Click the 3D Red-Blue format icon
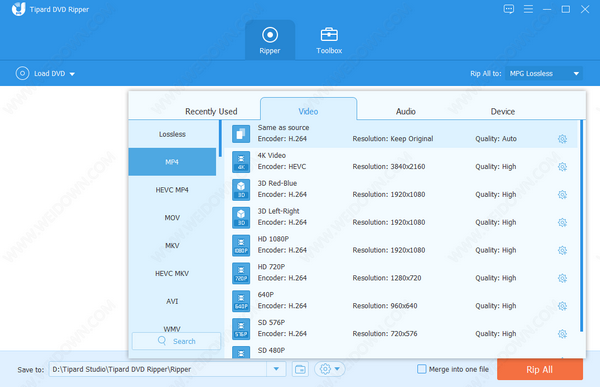600x387 pixels. pyautogui.click(x=241, y=189)
